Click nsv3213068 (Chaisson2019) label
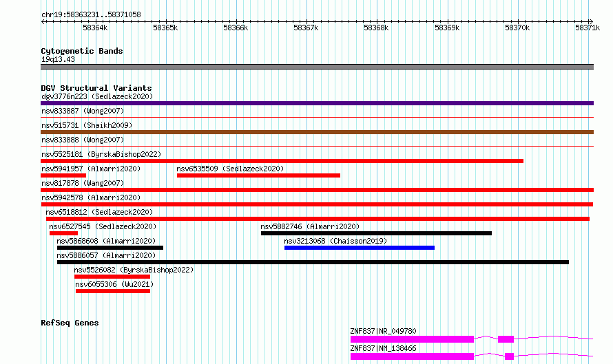 pos(335,241)
